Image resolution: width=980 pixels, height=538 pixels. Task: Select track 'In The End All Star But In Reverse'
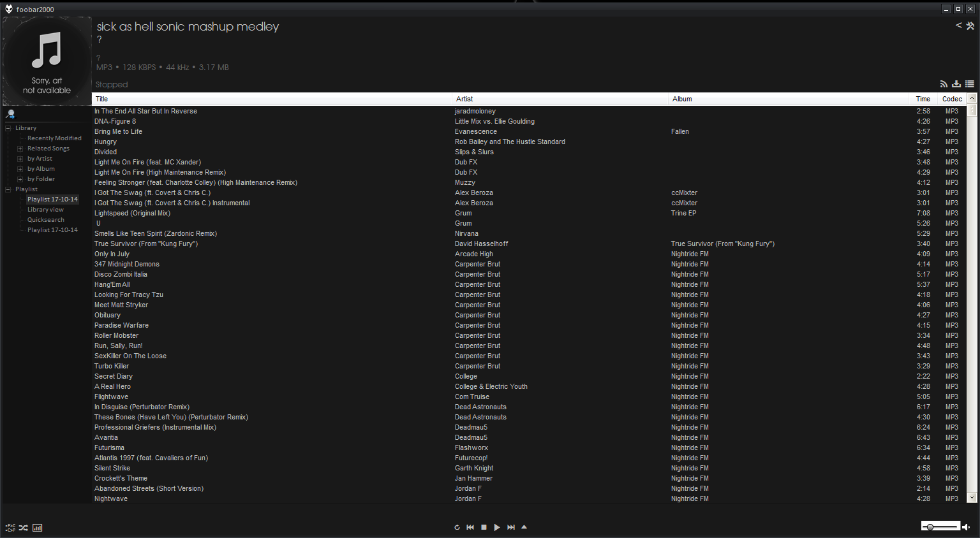tap(145, 111)
